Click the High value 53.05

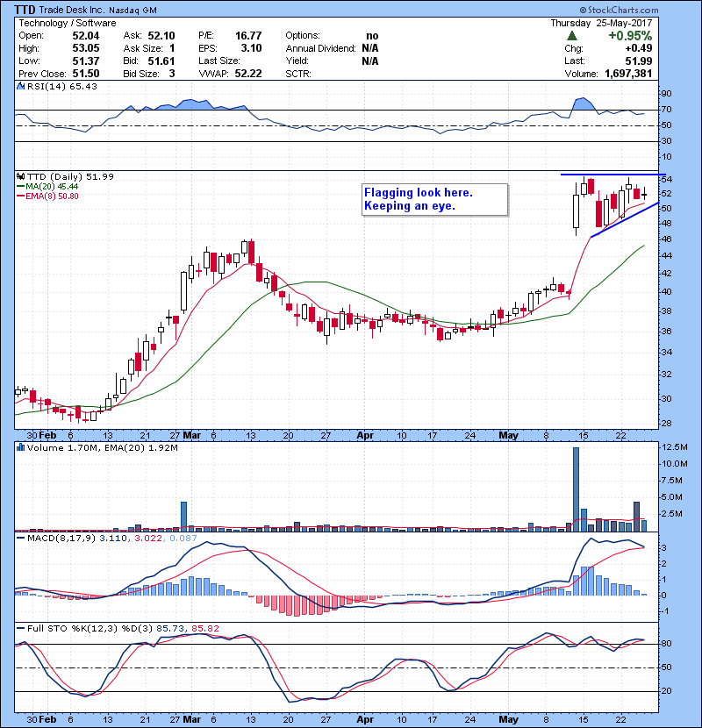pos(86,48)
